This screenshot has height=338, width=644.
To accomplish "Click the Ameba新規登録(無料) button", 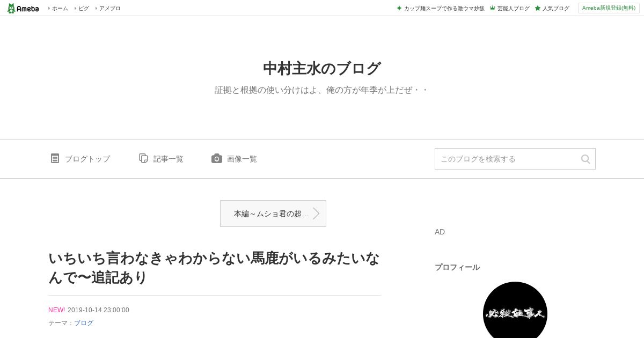I will [x=609, y=8].
